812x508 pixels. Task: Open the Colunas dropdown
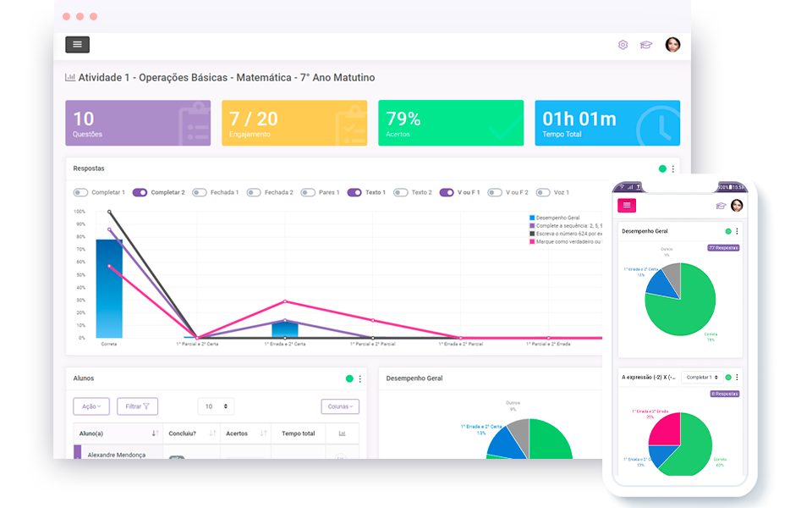click(340, 406)
